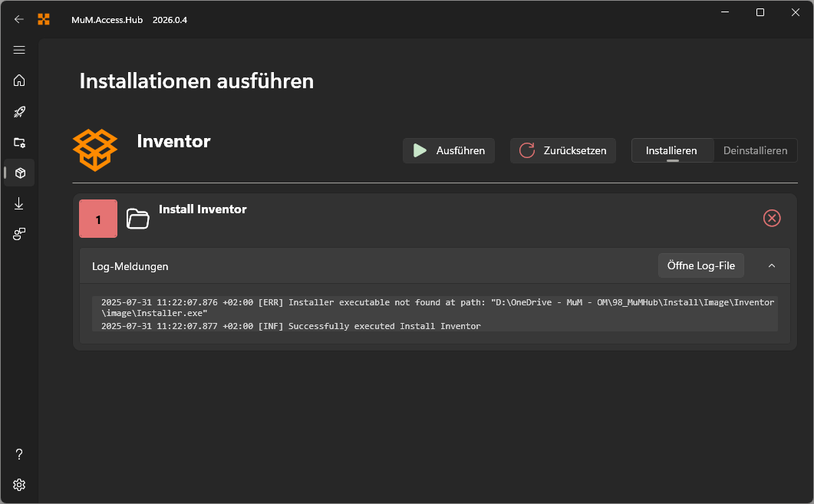Select the rocket quick-start icon
The width and height of the screenshot is (814, 504).
[x=18, y=111]
